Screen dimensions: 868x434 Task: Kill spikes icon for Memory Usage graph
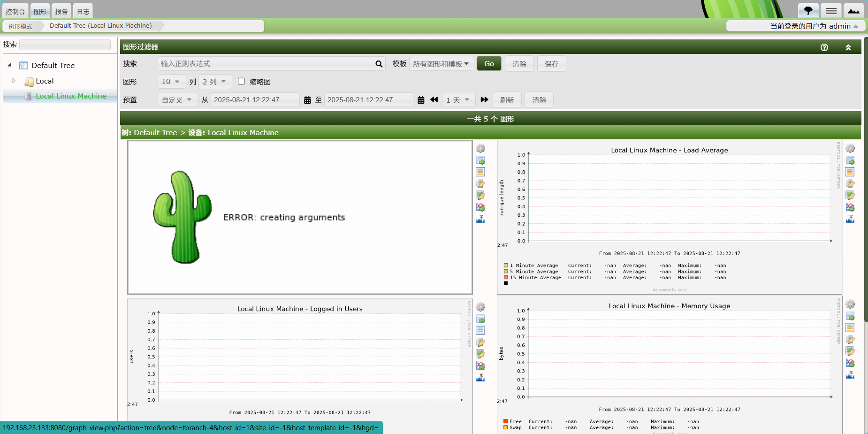point(850,374)
